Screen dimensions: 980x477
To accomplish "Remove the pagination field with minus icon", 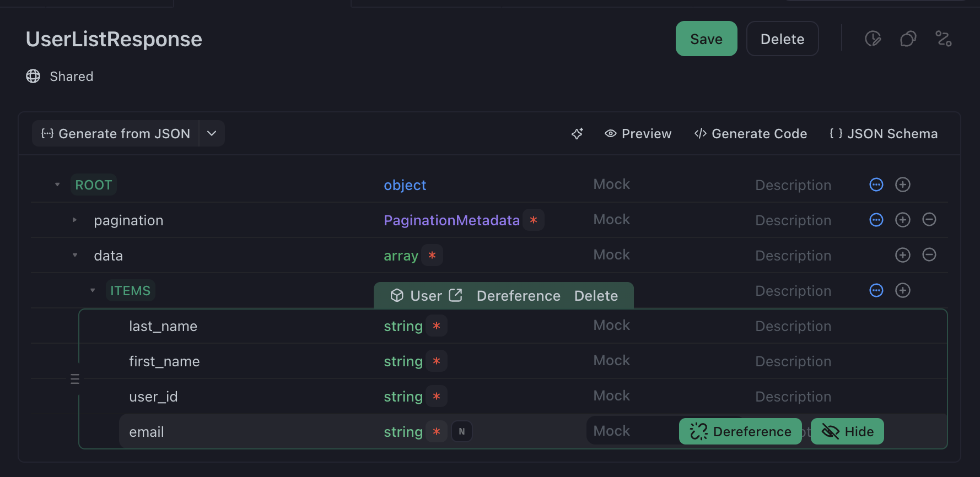I will pyautogui.click(x=929, y=220).
